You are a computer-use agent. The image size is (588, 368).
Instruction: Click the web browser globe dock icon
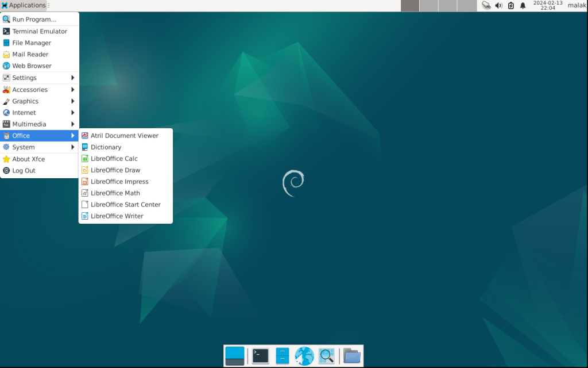(304, 356)
